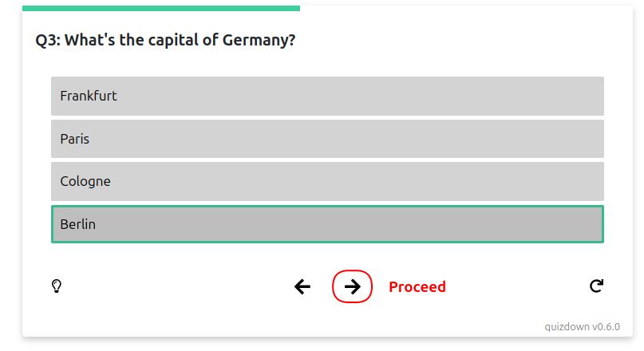Click the Q3 question heading text

[x=165, y=40]
